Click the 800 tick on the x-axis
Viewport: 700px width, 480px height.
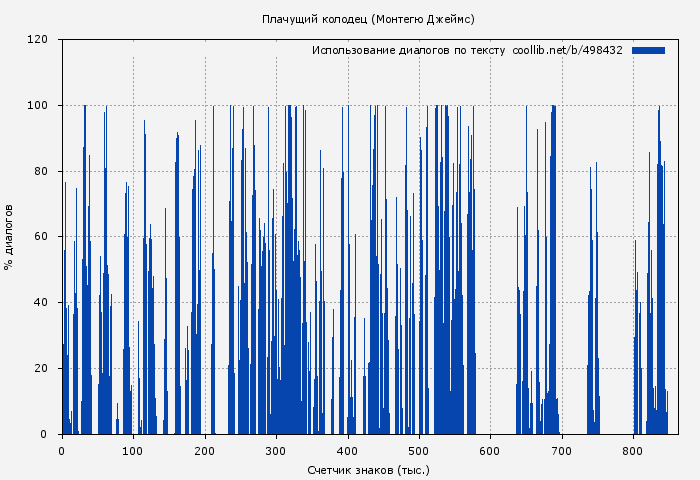point(633,451)
